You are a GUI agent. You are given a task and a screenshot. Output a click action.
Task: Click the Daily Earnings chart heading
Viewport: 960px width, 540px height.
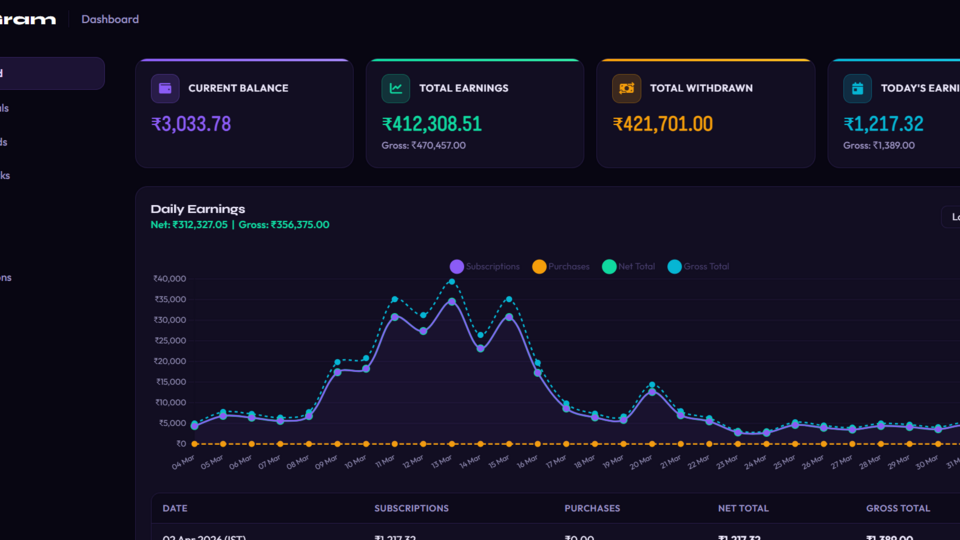pos(198,209)
